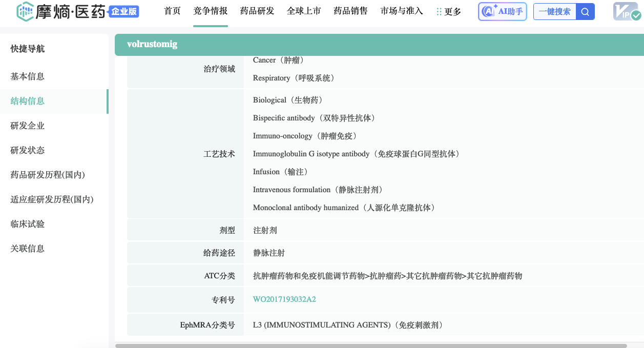Navigate to 研发企业 section

click(28, 126)
